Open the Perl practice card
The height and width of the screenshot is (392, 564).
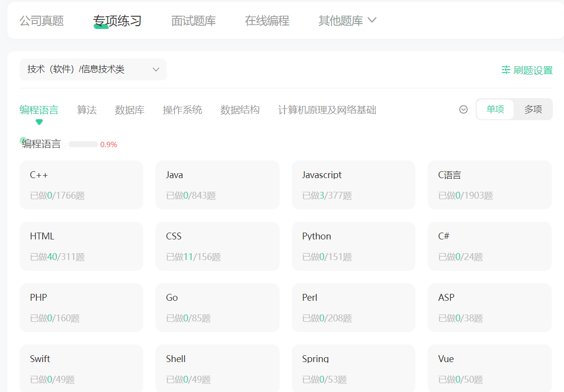pos(353,308)
